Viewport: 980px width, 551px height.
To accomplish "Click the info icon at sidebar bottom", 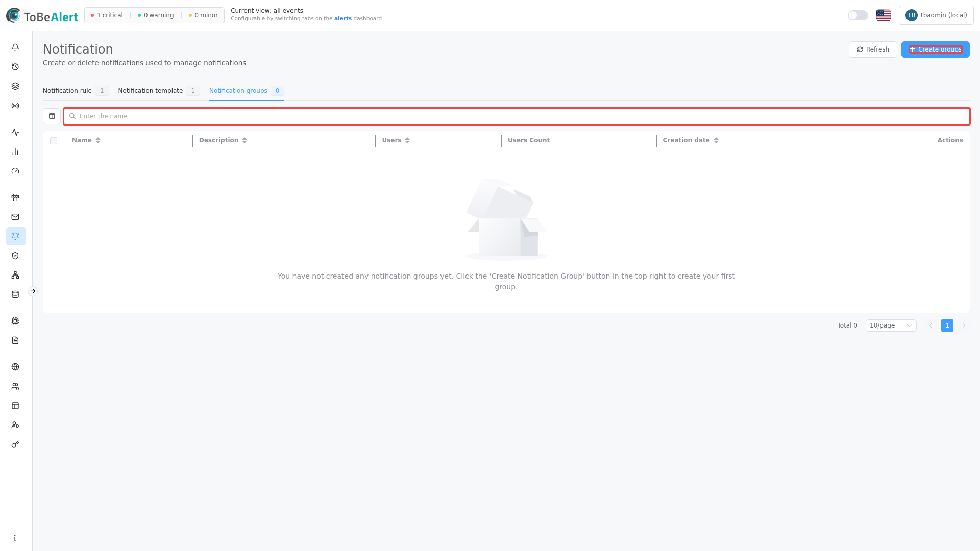I will [x=15, y=538].
